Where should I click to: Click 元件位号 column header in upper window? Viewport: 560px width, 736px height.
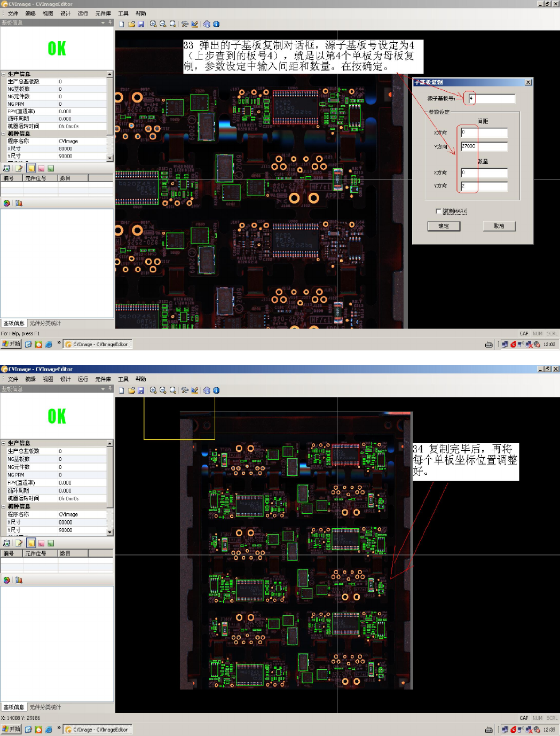(40, 178)
